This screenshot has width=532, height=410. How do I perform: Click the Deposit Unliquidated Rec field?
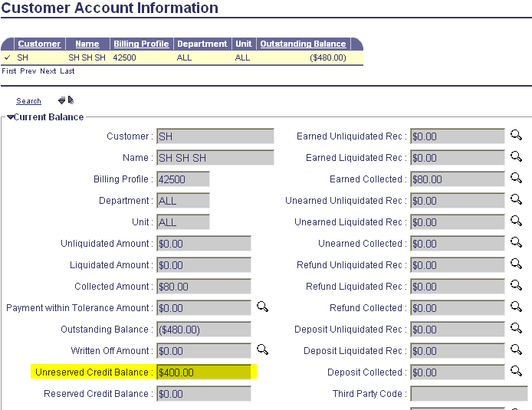click(x=458, y=330)
